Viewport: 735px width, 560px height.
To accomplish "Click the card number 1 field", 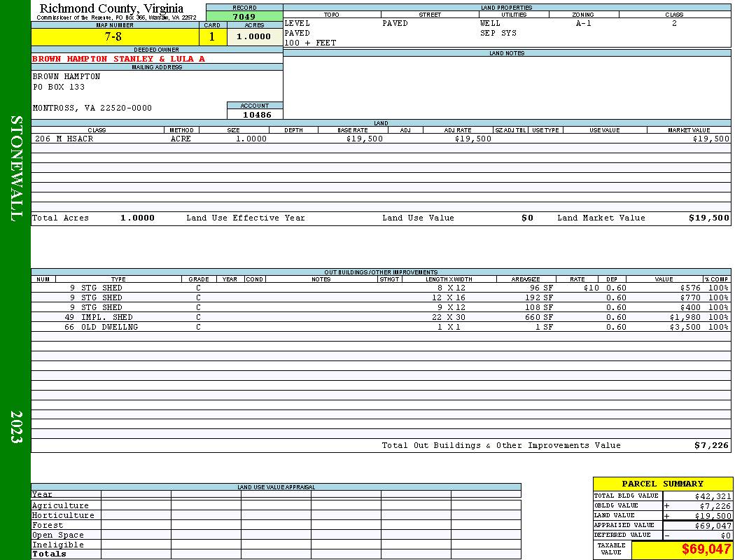I will (212, 36).
